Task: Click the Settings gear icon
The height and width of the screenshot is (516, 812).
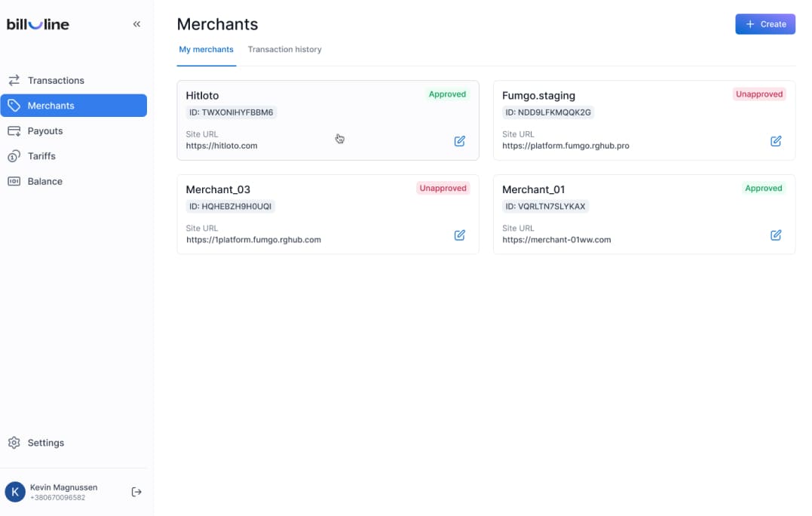Action: click(x=14, y=443)
